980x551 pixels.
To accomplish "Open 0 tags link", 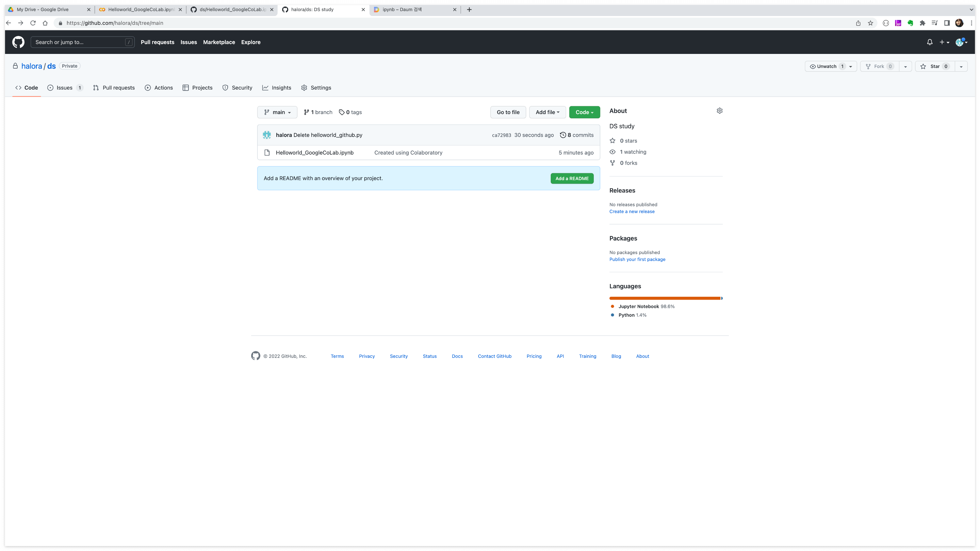I will tap(351, 112).
